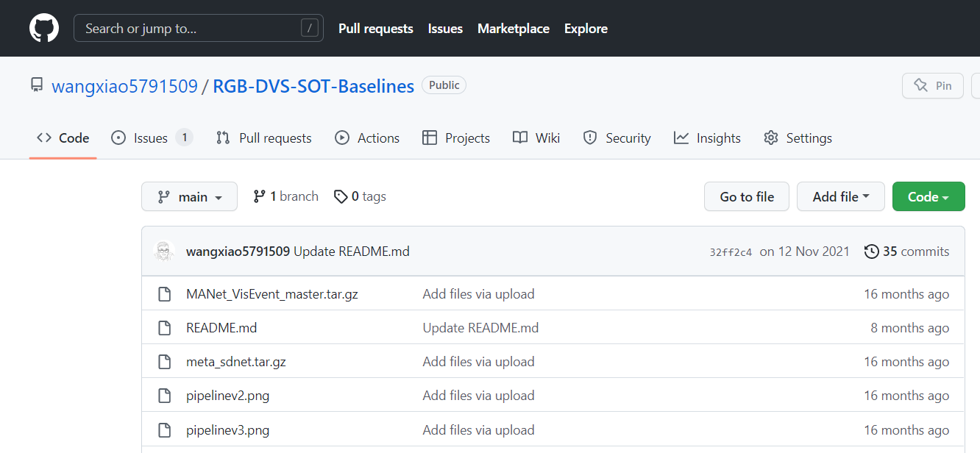Open Marketplace in top navigation
This screenshot has width=980, height=453.
(x=514, y=29)
